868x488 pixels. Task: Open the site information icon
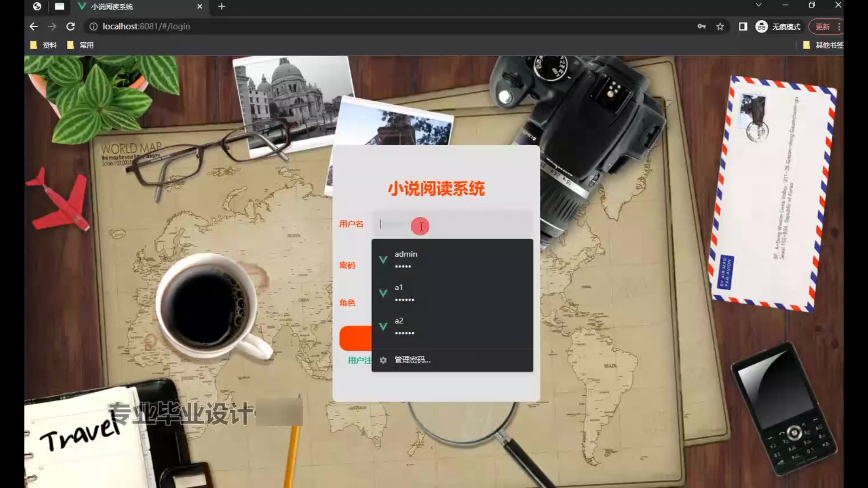point(93,27)
